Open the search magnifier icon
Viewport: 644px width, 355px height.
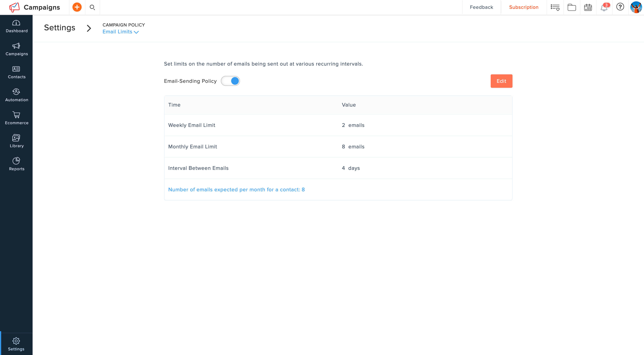tap(92, 7)
